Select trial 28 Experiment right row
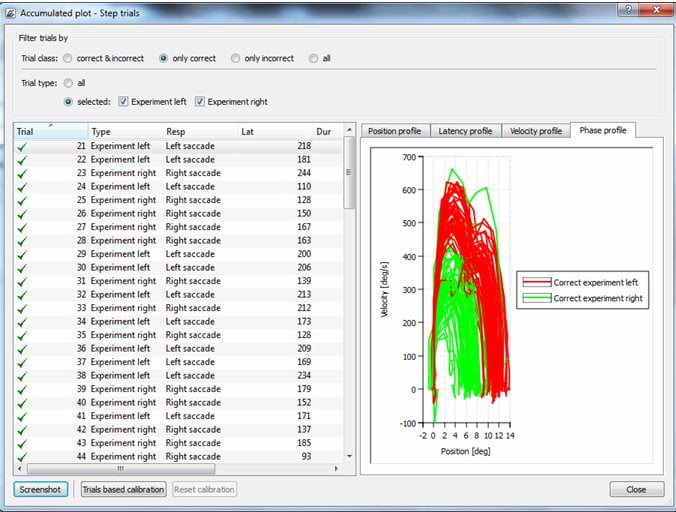The image size is (676, 512). coord(179,241)
